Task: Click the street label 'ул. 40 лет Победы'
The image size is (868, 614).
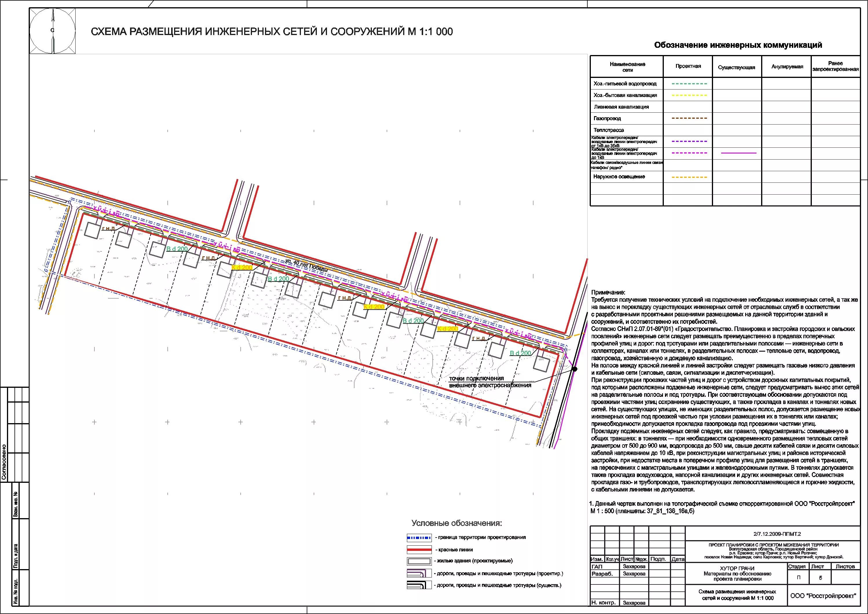Action: (307, 265)
